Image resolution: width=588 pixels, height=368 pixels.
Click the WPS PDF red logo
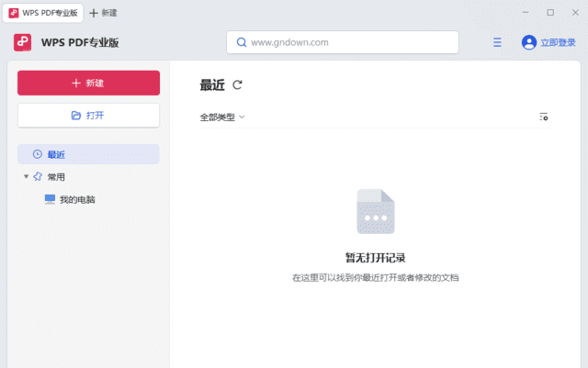coord(23,42)
